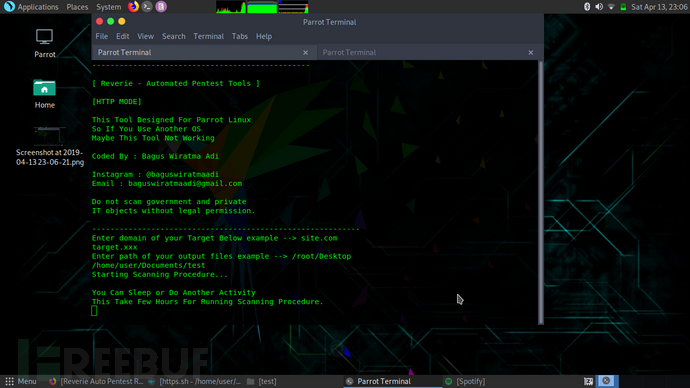The width and height of the screenshot is (690, 388).
Task: Switch to https.sh editor taskbar entry
Action: [x=195, y=381]
